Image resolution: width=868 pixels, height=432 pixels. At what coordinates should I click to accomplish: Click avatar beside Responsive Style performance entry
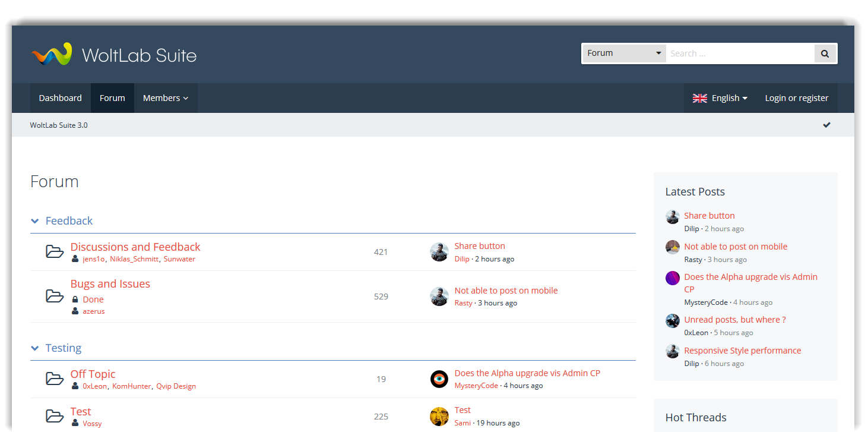(673, 351)
